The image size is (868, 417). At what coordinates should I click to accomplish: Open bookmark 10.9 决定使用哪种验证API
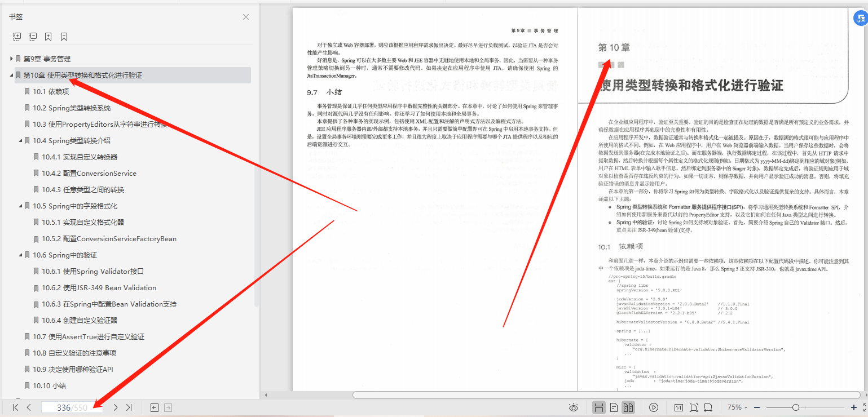click(x=73, y=369)
